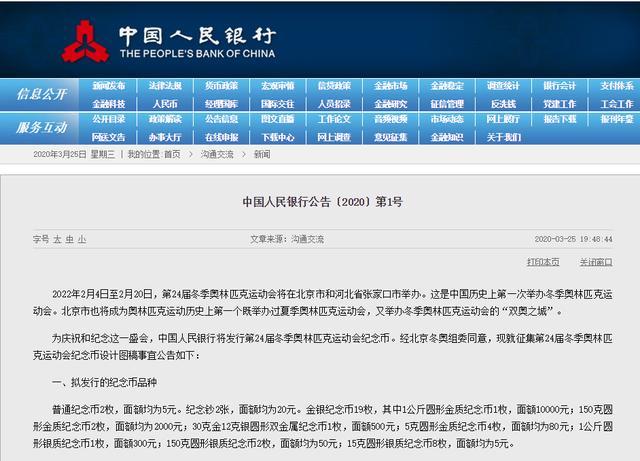Click the 信息公开 category header
The image size is (640, 461).
[41, 94]
